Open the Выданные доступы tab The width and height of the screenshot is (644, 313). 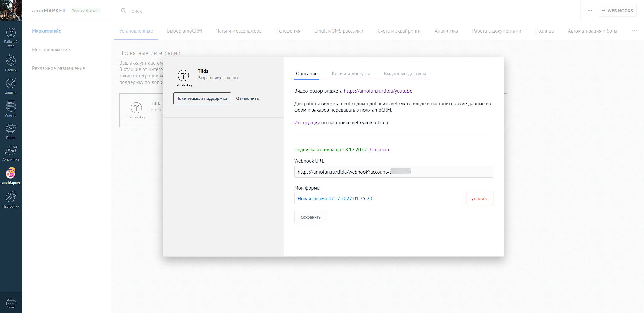405,74
